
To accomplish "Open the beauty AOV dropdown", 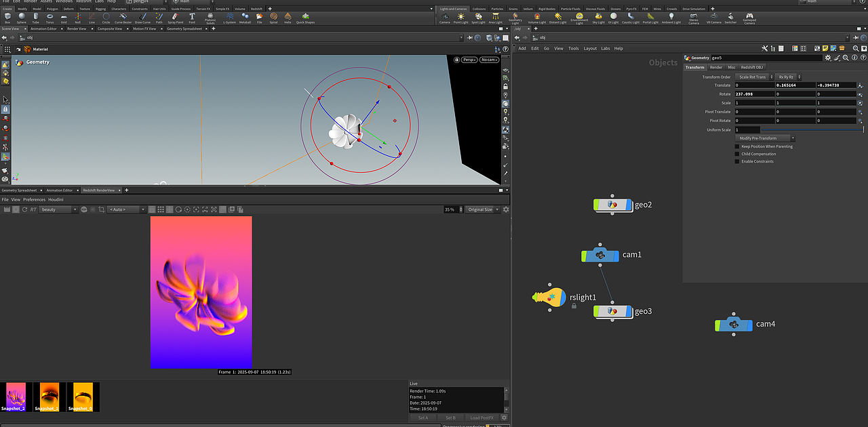I will pyautogui.click(x=59, y=209).
